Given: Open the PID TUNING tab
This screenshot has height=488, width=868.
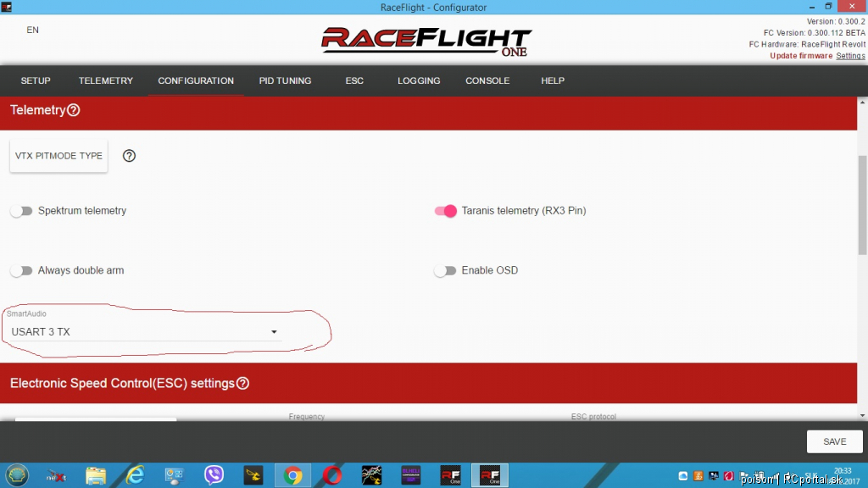Looking at the screenshot, I should pyautogui.click(x=285, y=80).
